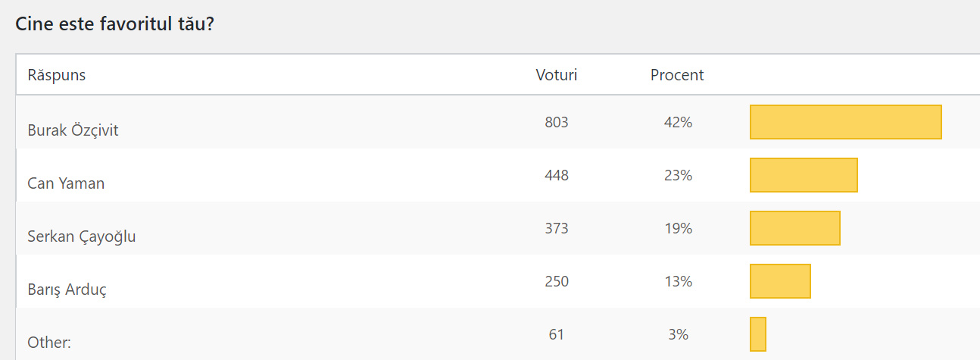Select the Barış Arduç answer label
Image resolution: width=980 pixels, height=360 pixels.
(67, 290)
